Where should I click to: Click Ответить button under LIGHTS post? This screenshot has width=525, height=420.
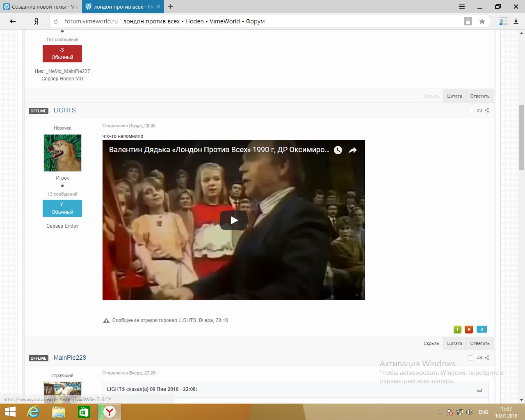480,343
